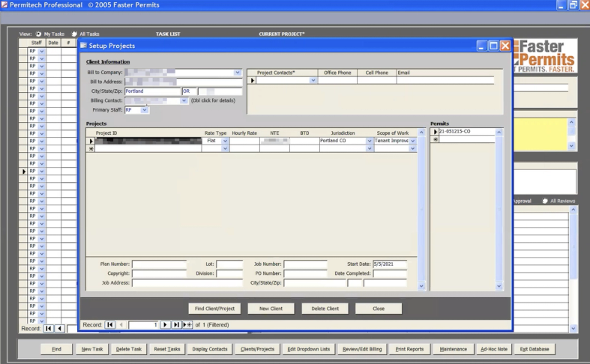Screen dimensions: 590x364
Task: Click the Date Completed input field
Action: tap(390, 273)
